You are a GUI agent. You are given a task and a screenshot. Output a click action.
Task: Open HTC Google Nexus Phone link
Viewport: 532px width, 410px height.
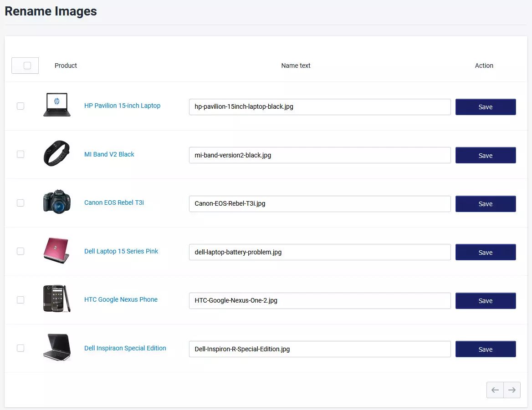[121, 299]
